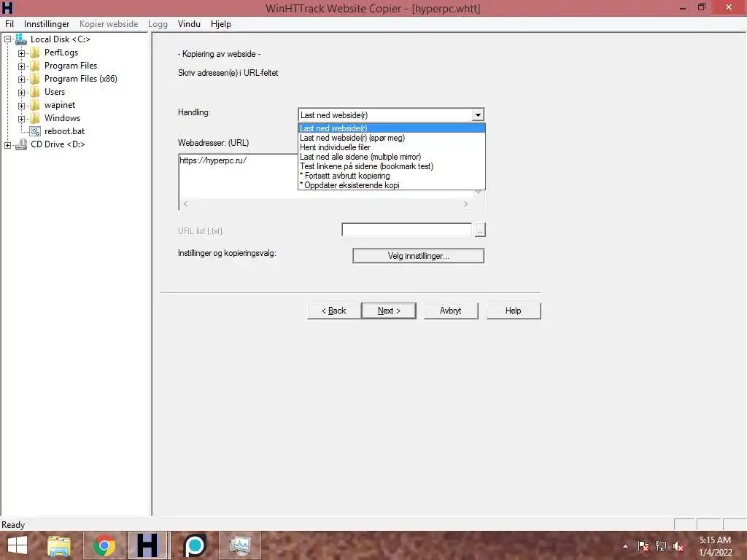Open the Innstillinger menu
The image size is (747, 560).
47,24
